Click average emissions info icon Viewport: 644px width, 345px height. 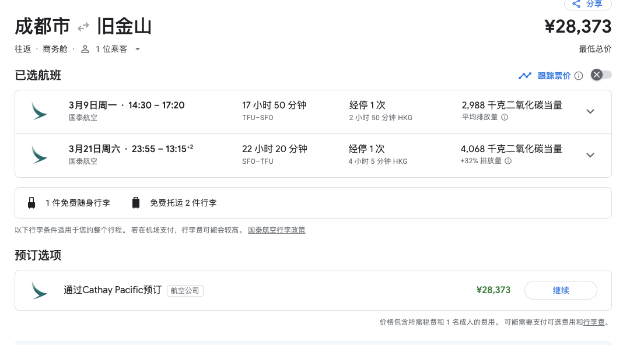[505, 117]
